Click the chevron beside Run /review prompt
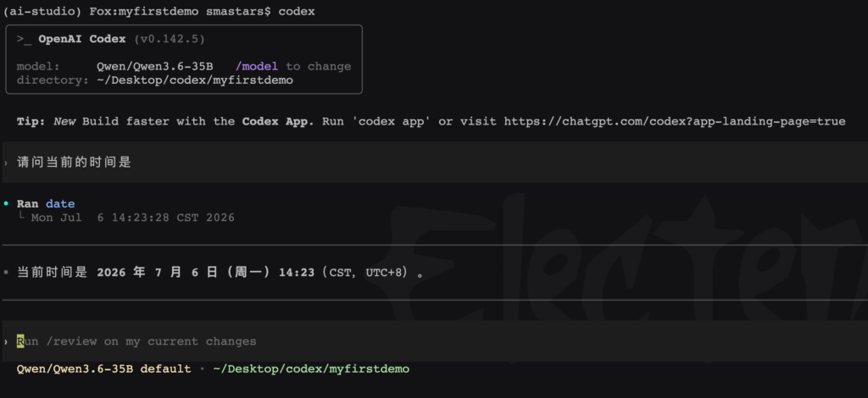 click(x=6, y=341)
